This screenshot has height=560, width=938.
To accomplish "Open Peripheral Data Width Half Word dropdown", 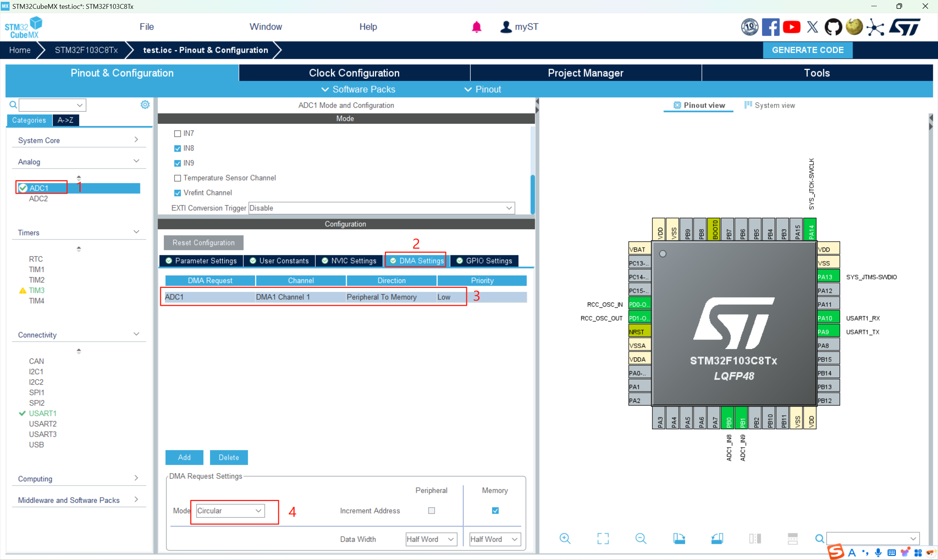I will [x=431, y=539].
